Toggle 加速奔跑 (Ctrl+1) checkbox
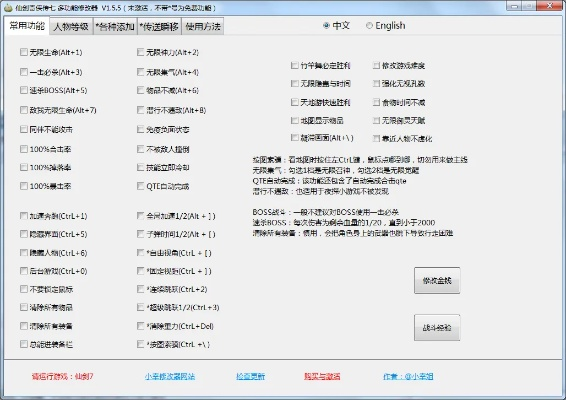Image resolution: width=566 pixels, height=400 pixels. point(24,216)
